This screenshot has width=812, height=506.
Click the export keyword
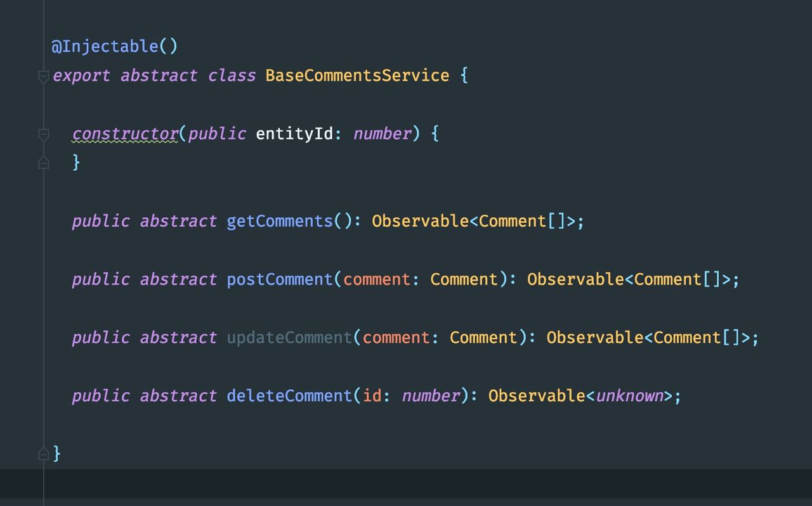pyautogui.click(x=81, y=76)
